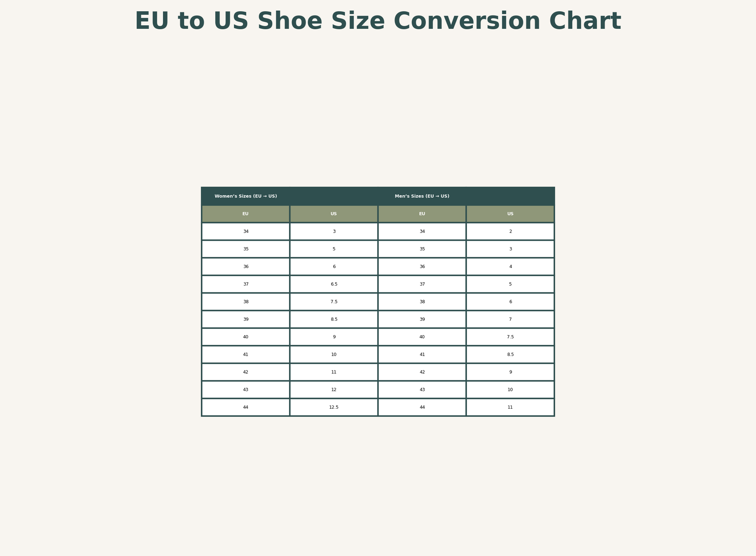756x556 pixels.
Task: Click the men's US size 2 cell
Action: tap(510, 231)
